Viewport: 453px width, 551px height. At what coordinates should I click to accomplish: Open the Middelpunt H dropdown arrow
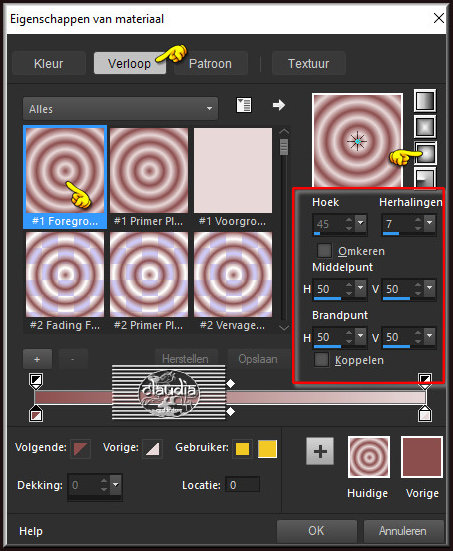pyautogui.click(x=361, y=288)
